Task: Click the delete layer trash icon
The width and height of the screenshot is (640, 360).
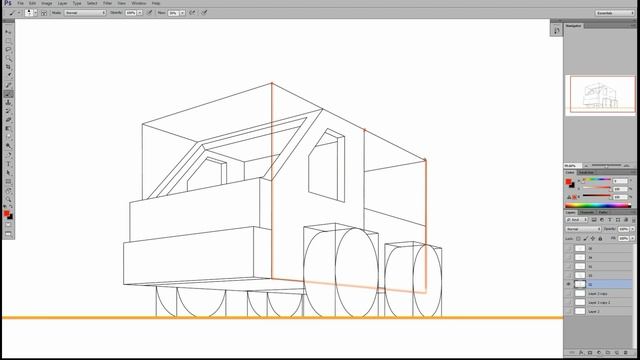Action: 625,352
